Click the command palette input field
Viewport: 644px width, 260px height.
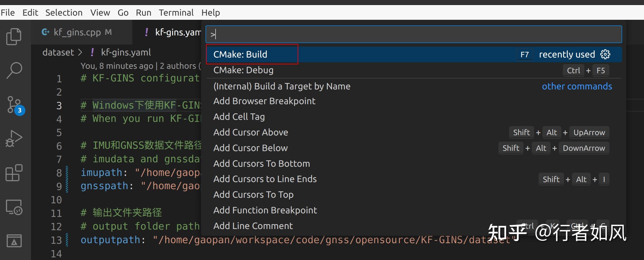coord(413,34)
